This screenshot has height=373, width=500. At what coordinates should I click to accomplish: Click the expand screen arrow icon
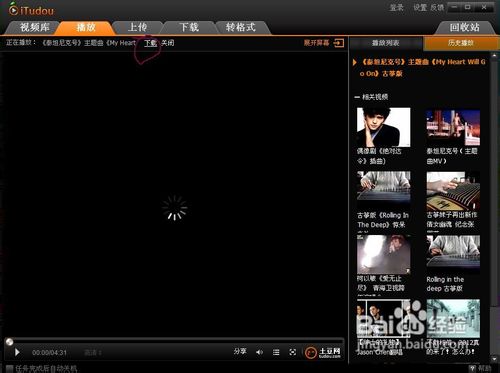coord(339,43)
